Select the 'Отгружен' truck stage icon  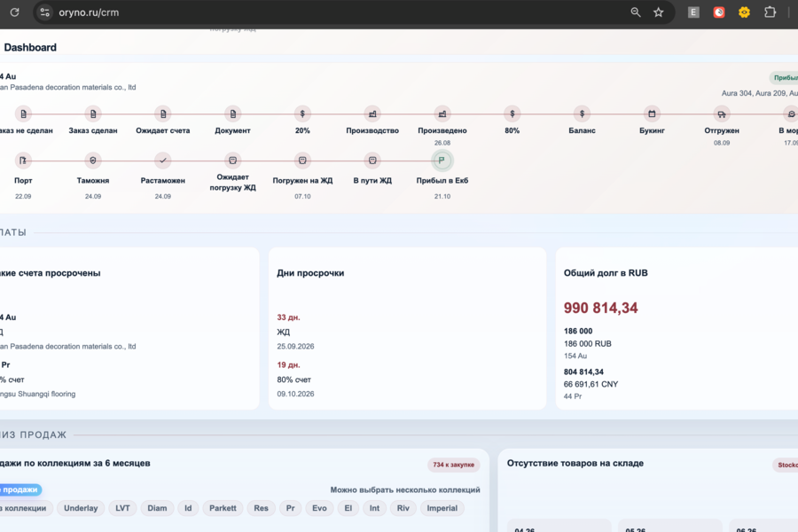pos(722,114)
